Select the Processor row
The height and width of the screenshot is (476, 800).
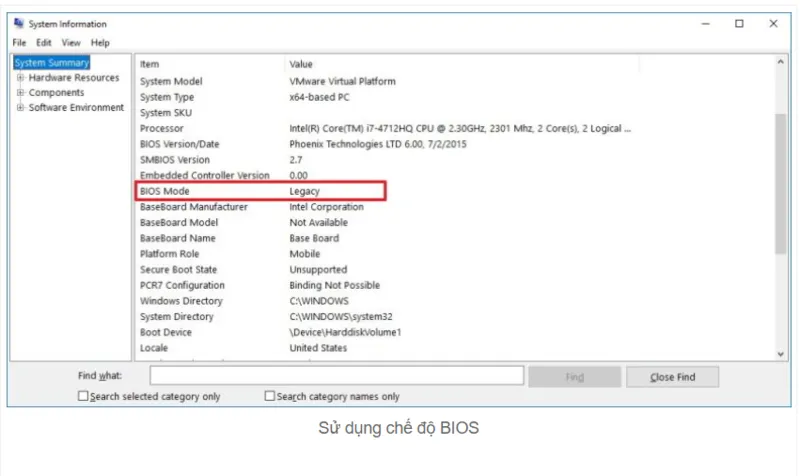tap(385, 129)
